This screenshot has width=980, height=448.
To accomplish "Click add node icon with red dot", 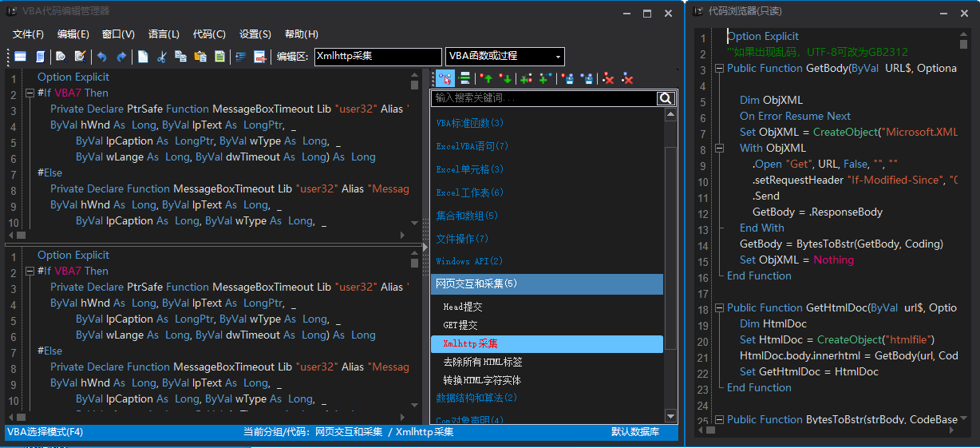I will coord(527,78).
